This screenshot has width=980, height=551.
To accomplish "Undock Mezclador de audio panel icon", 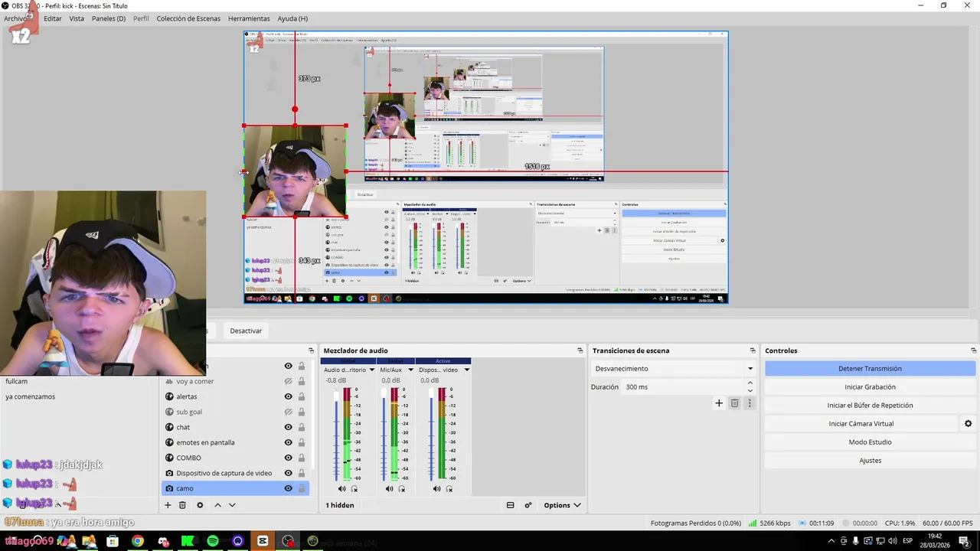I will [580, 350].
